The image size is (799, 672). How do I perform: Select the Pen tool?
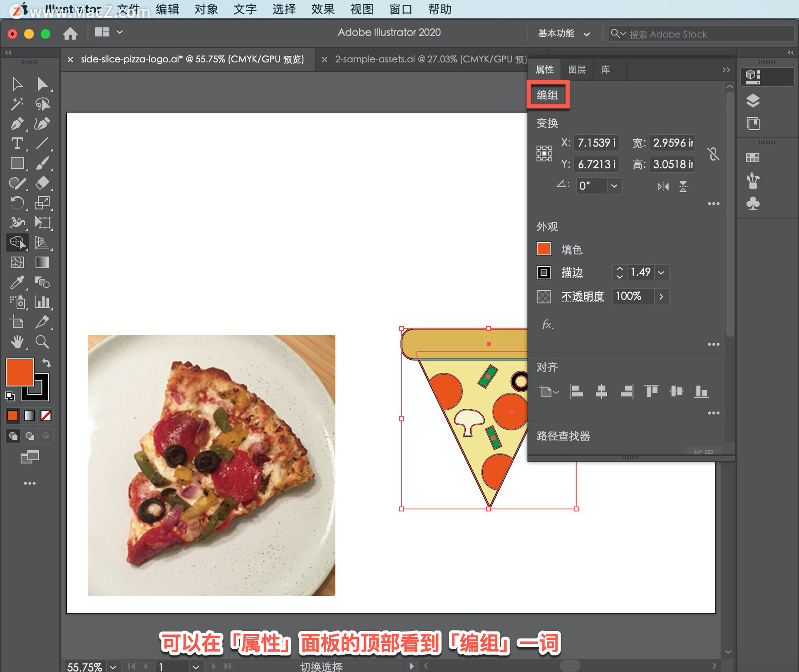pyautogui.click(x=17, y=124)
